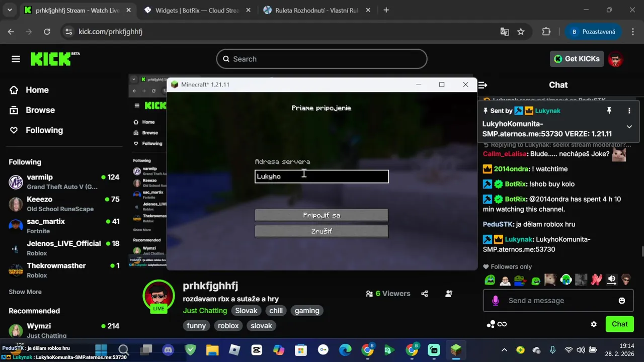644x362 pixels.
Task: Click the streamer's LIVE avatar
Action: tap(158, 296)
